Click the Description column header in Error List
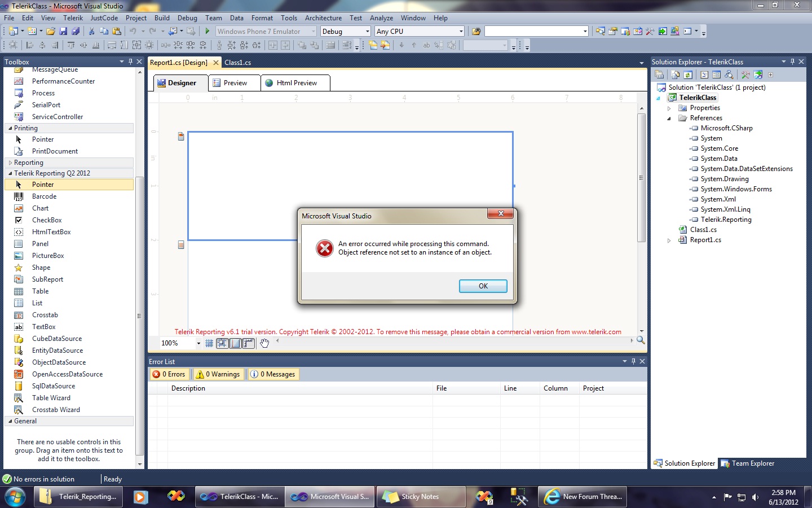Screen dimensions: 812x508 coord(301,388)
